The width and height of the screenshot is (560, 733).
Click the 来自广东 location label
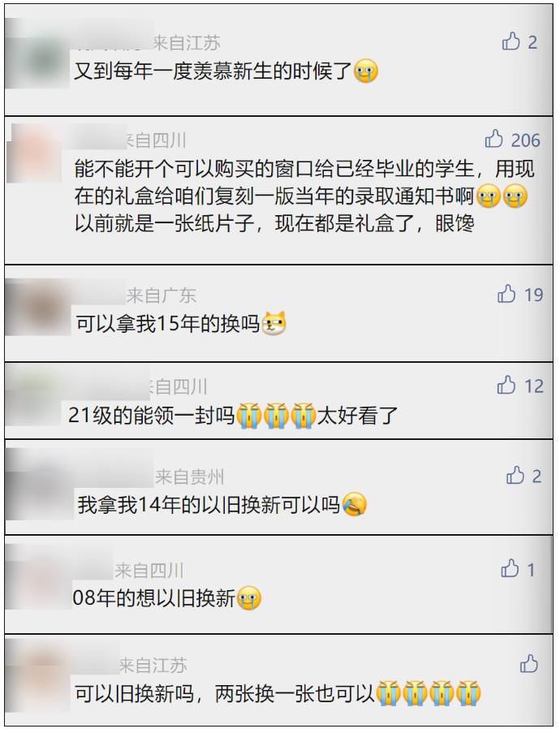(x=161, y=295)
